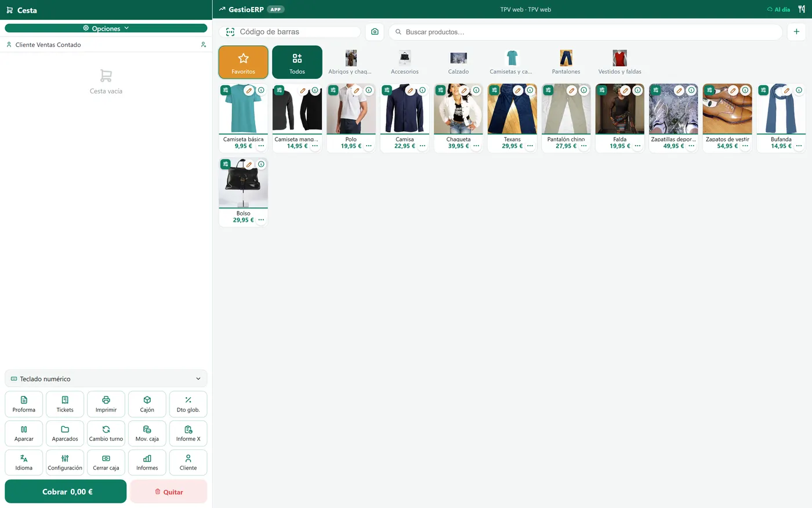Show info icon on Bolso card

coord(261,164)
